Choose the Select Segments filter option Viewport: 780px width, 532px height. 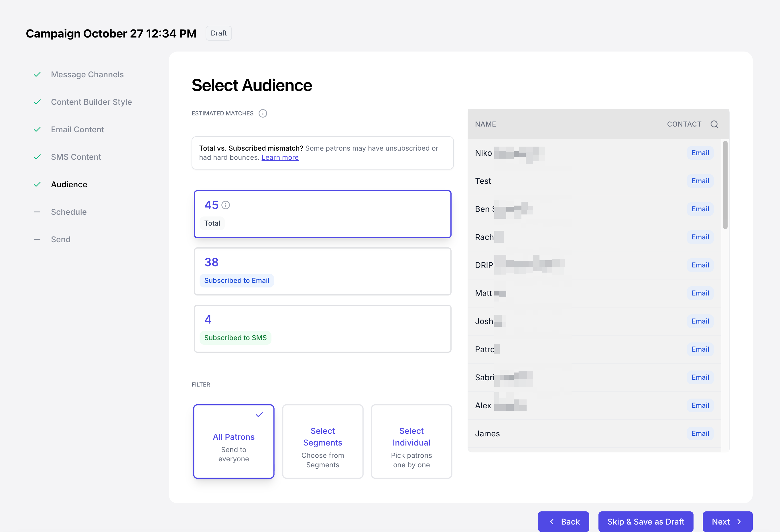click(x=322, y=441)
